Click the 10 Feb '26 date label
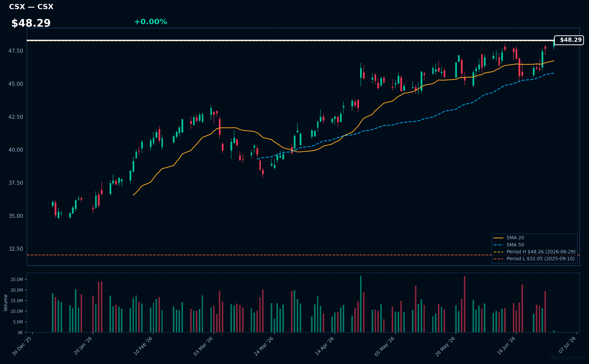Image resolution: width=589 pixels, height=364 pixels. click(143, 346)
